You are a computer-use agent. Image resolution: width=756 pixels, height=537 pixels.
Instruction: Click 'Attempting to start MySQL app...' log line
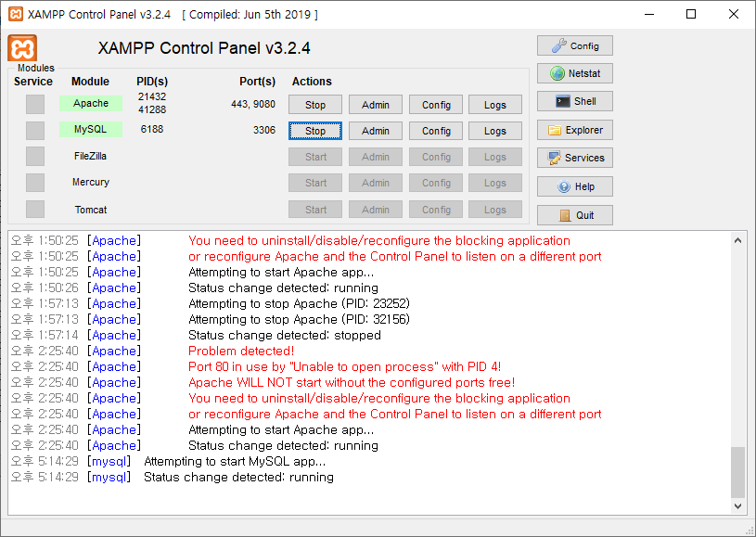tap(235, 461)
